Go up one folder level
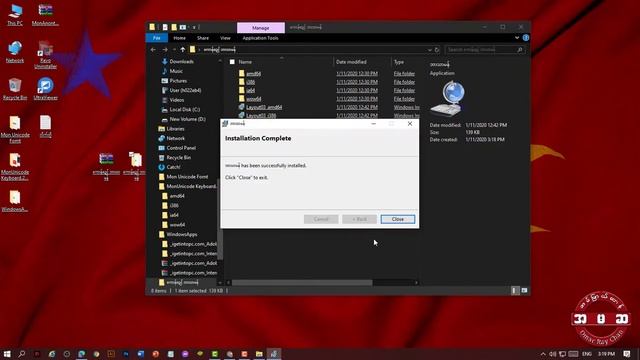This screenshot has height=360, width=640. (x=182, y=50)
